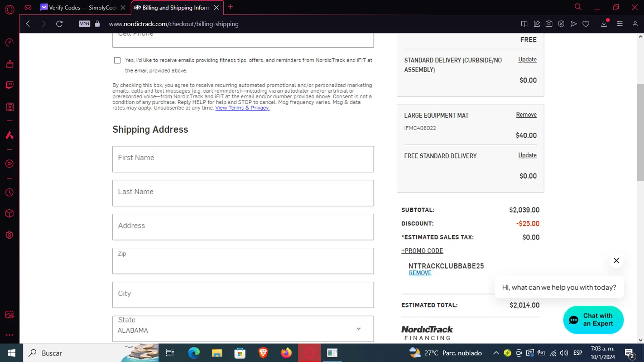
Task: Open Microsoft Edge from taskbar
Action: point(194,353)
